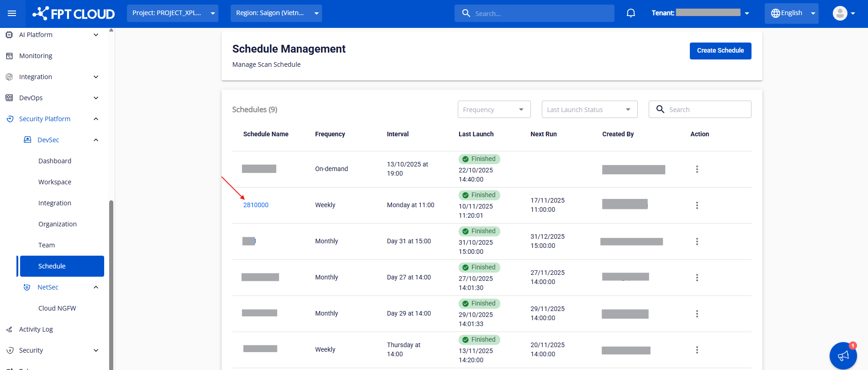Open action menu for schedule 2810000
The width and height of the screenshot is (868, 370).
[697, 205]
